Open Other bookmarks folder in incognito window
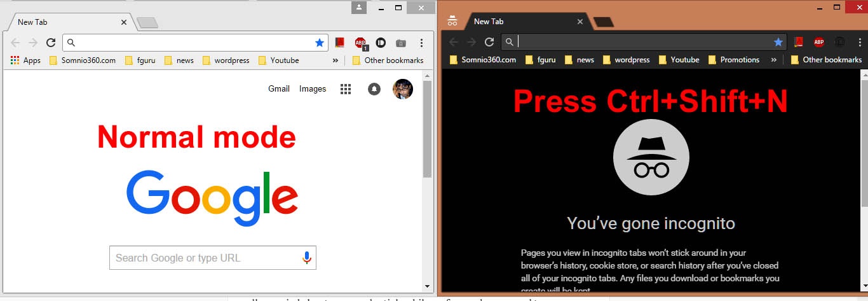 (826, 60)
